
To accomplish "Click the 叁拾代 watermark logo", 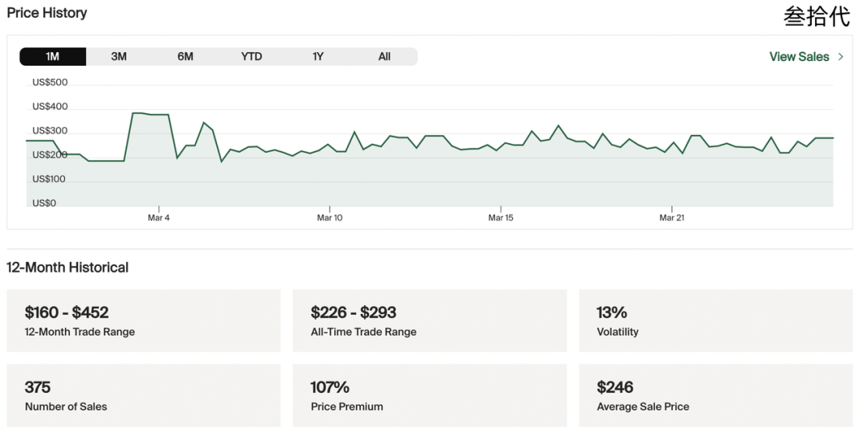I will 817,17.
